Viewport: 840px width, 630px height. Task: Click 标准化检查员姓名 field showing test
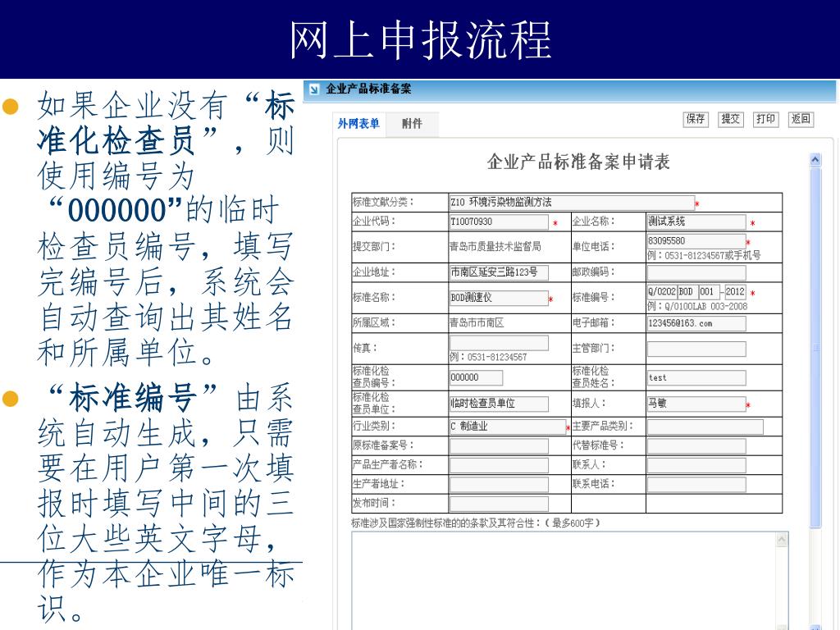pyautogui.click(x=696, y=377)
